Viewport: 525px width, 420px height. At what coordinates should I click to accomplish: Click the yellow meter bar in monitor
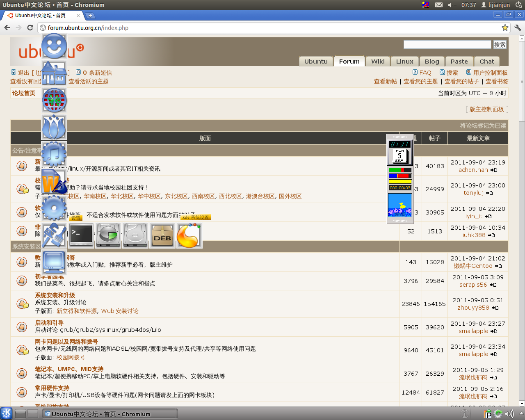(x=400, y=181)
